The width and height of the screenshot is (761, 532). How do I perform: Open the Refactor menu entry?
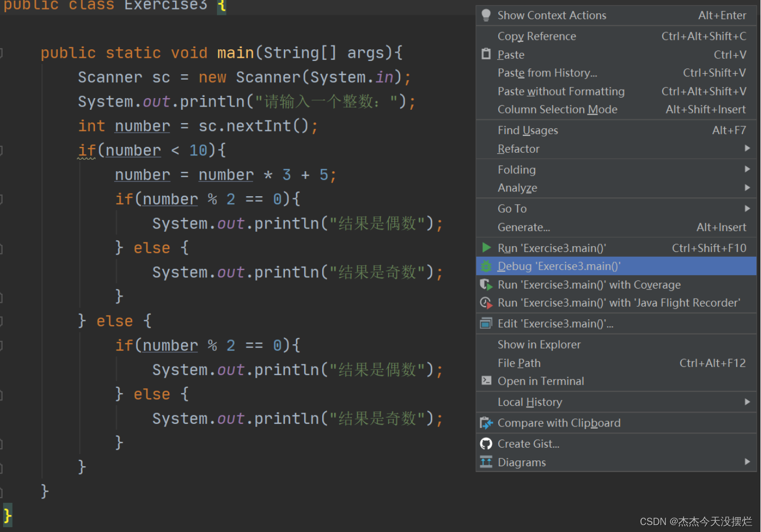(616, 149)
